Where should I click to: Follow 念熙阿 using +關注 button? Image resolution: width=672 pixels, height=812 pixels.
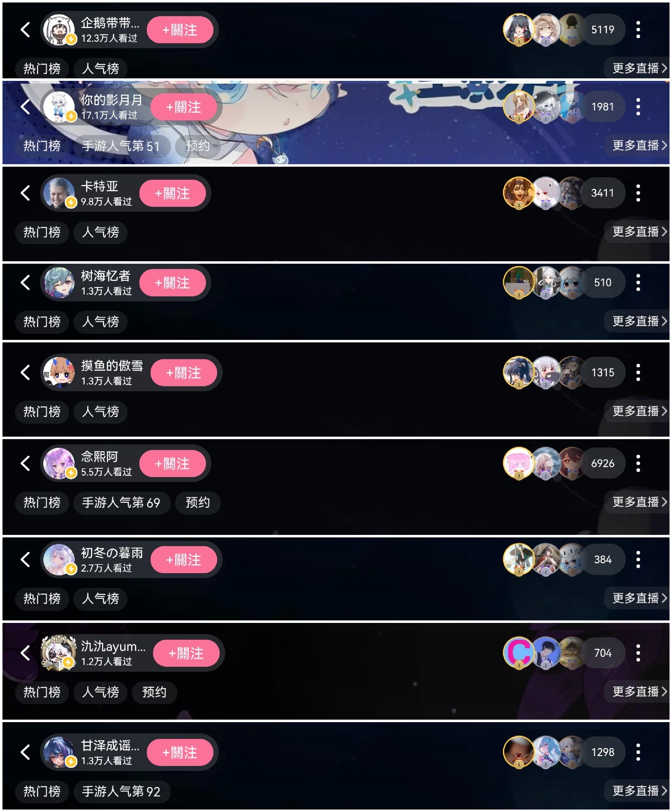[173, 463]
